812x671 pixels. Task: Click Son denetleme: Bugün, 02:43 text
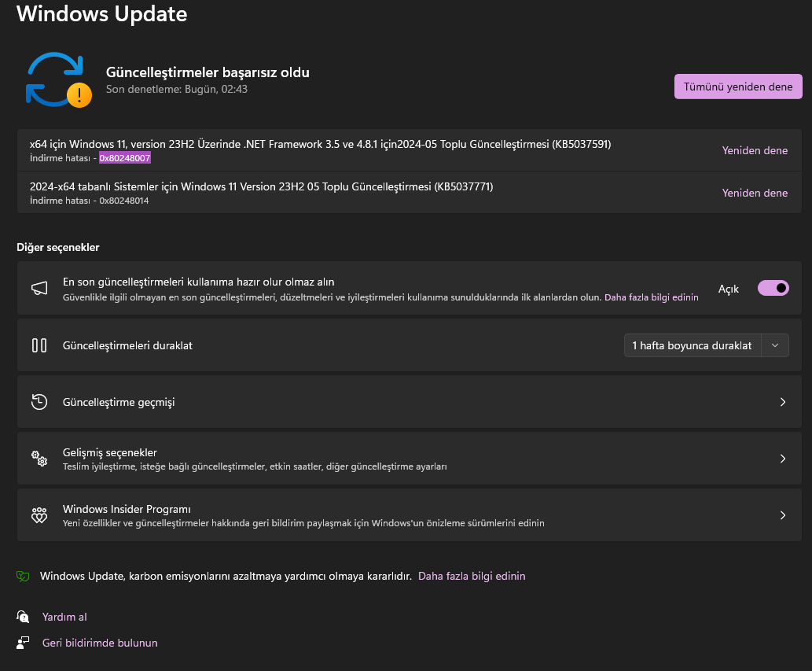pos(177,89)
